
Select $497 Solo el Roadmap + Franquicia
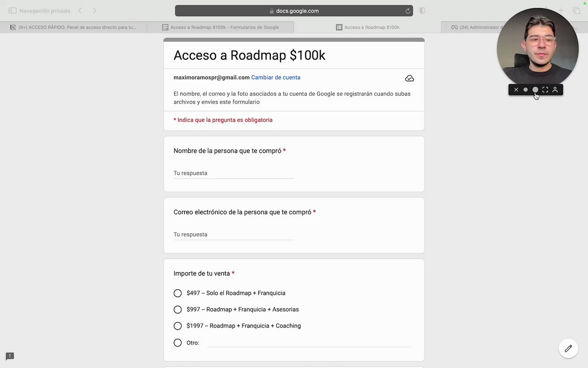click(x=178, y=293)
